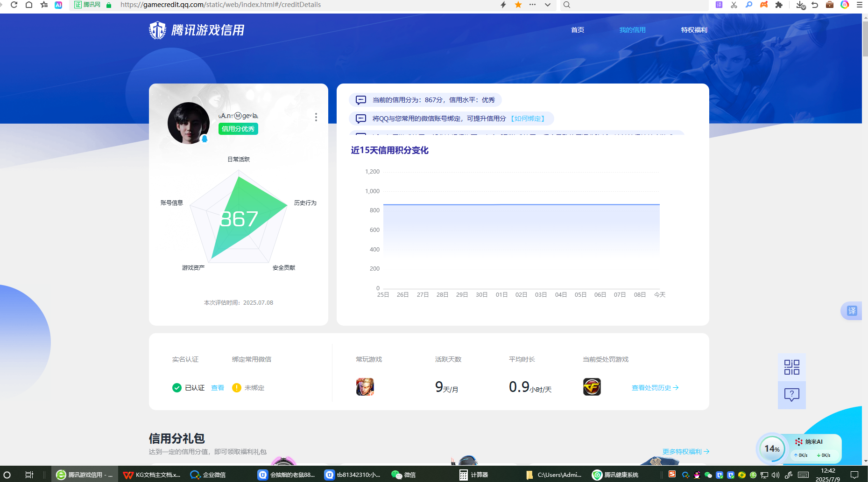The height and width of the screenshot is (482, 868).
Task: Show the QR code floating icon
Action: pyautogui.click(x=792, y=367)
